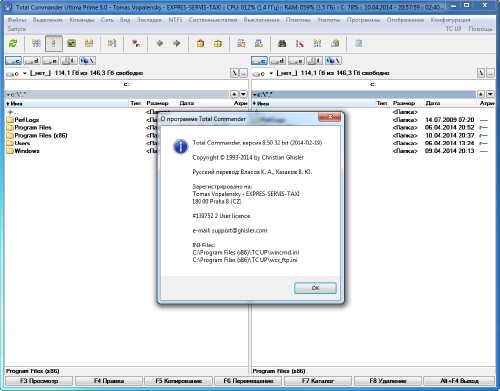Viewport: 500px width, 391px height.
Task: Switch right panel to drive e
Action: click(x=296, y=61)
